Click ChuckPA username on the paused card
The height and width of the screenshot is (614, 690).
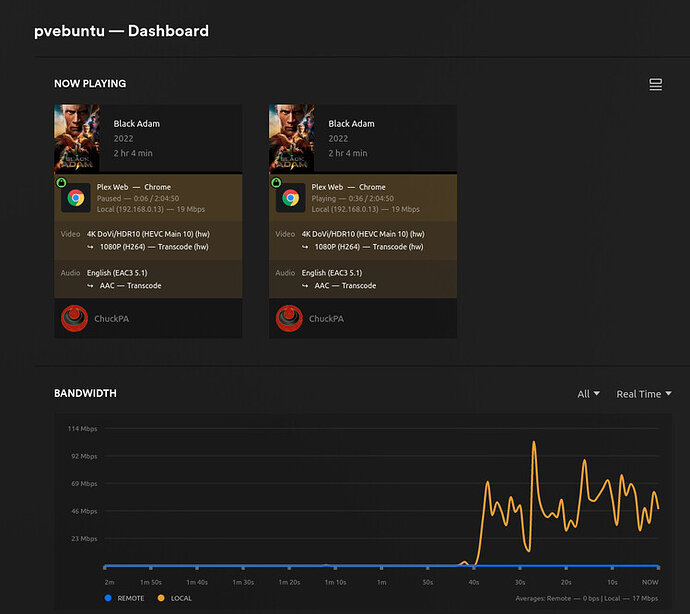(111, 319)
